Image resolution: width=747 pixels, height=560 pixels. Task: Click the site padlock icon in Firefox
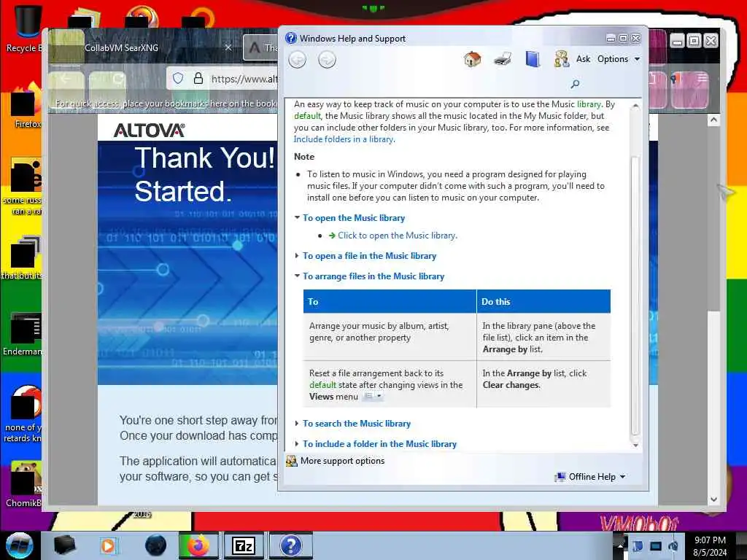[198, 79]
